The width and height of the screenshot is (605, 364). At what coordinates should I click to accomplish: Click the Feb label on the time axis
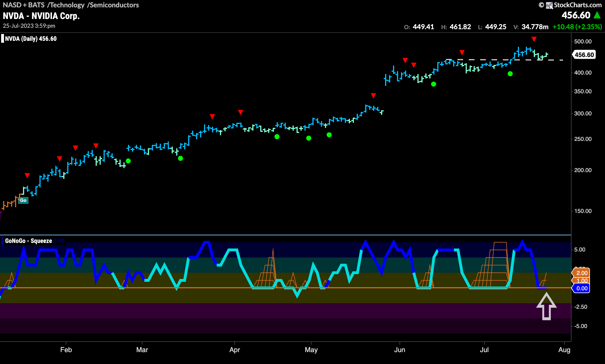[x=66, y=350]
